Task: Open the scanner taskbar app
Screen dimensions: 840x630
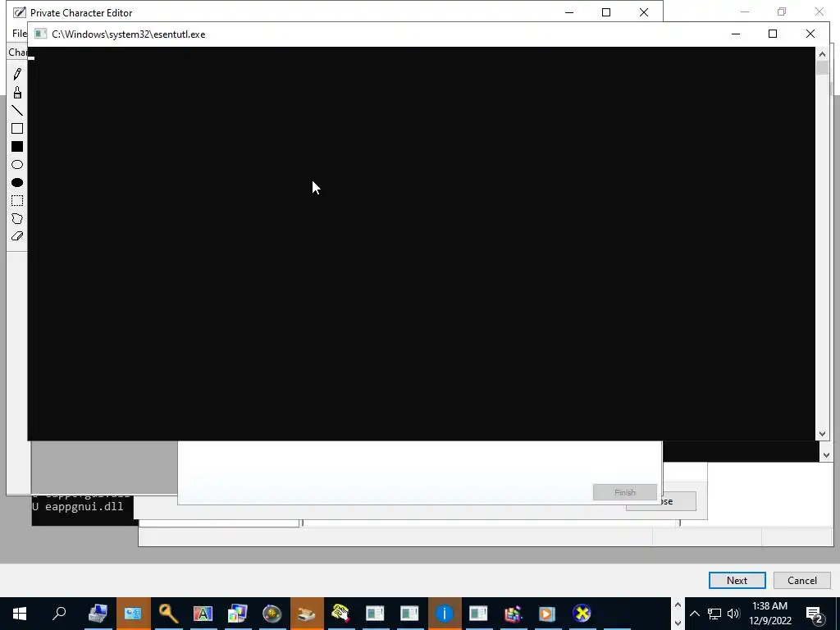Action: (307, 614)
